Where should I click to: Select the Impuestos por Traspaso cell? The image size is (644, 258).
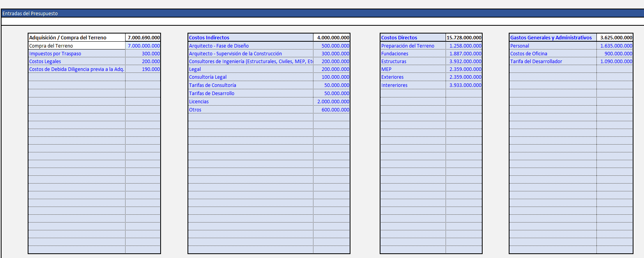(76, 53)
